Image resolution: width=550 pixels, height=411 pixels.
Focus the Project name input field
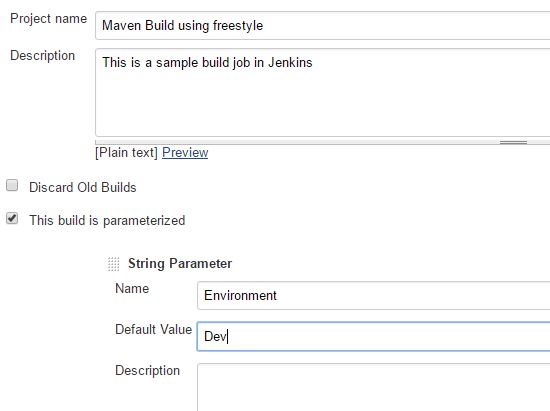click(x=322, y=26)
